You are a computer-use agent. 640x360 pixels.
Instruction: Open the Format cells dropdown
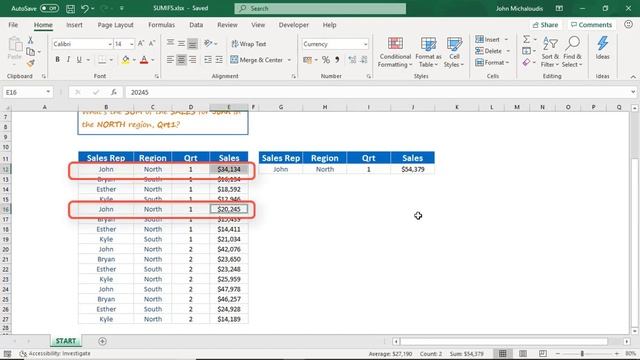click(492, 62)
